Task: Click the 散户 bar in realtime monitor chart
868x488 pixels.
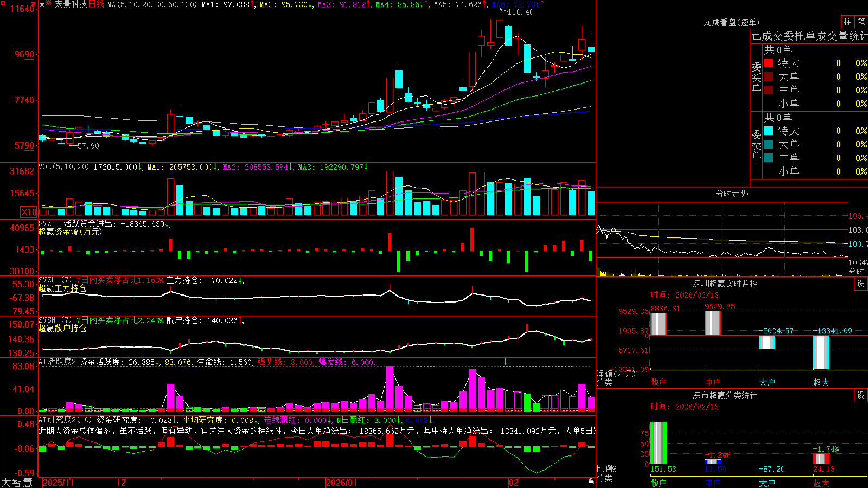Action: point(658,323)
